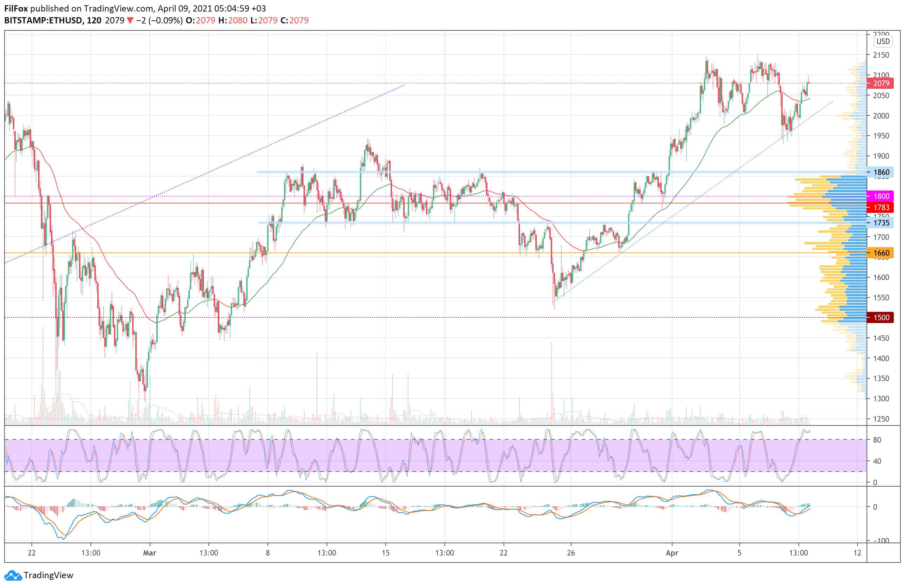Click the light blue 1735 level tag
This screenshot has height=588, width=905.
click(880, 223)
